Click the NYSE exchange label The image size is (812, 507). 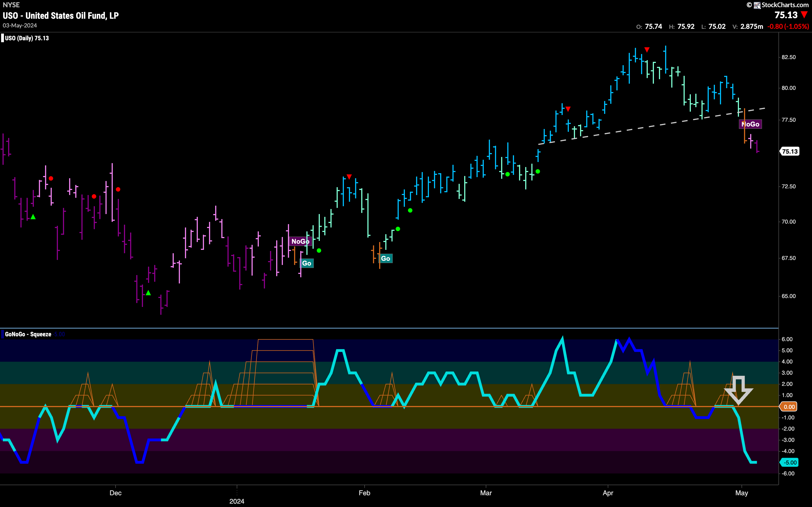11,5
